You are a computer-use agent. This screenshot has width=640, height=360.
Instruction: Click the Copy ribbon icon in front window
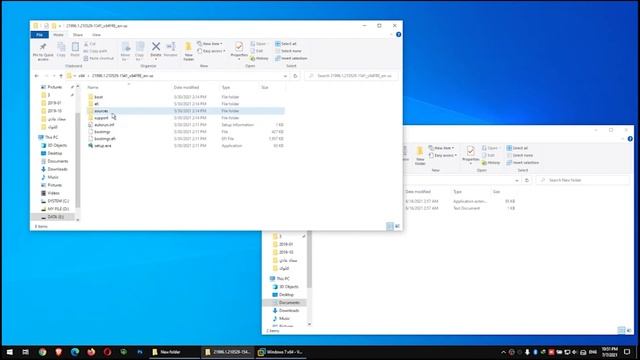pos(61,49)
